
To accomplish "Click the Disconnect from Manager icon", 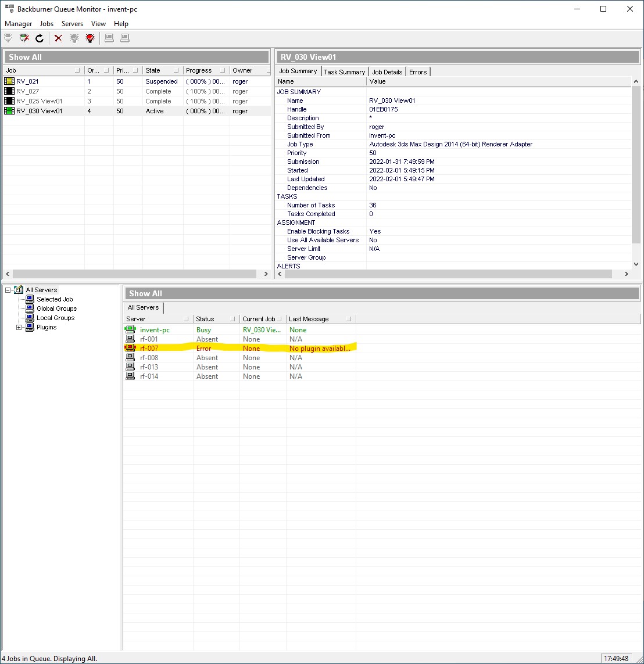I will (x=24, y=38).
